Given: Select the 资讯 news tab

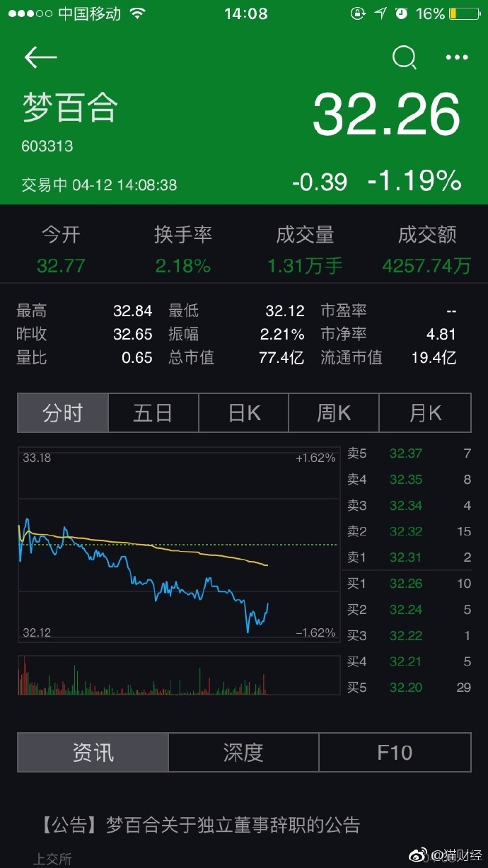Looking at the screenshot, I should click(x=93, y=752).
